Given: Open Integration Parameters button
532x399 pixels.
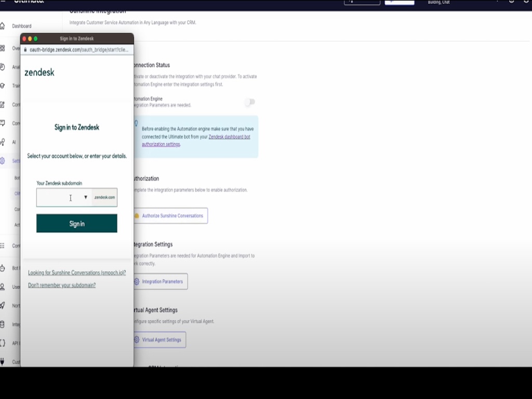Looking at the screenshot, I should click(161, 282).
